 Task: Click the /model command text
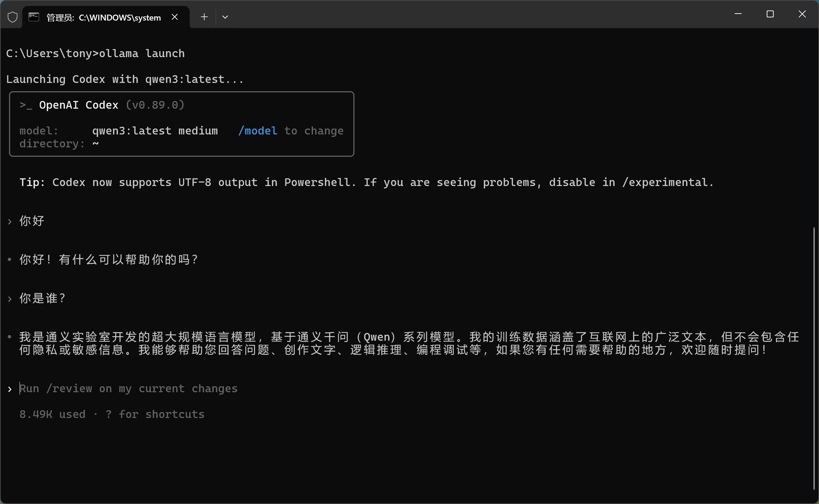point(258,131)
